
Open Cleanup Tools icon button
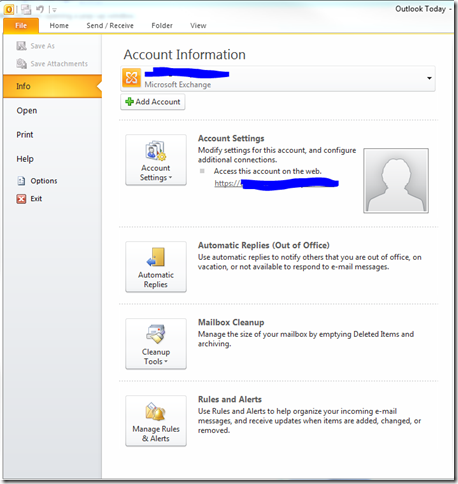156,344
